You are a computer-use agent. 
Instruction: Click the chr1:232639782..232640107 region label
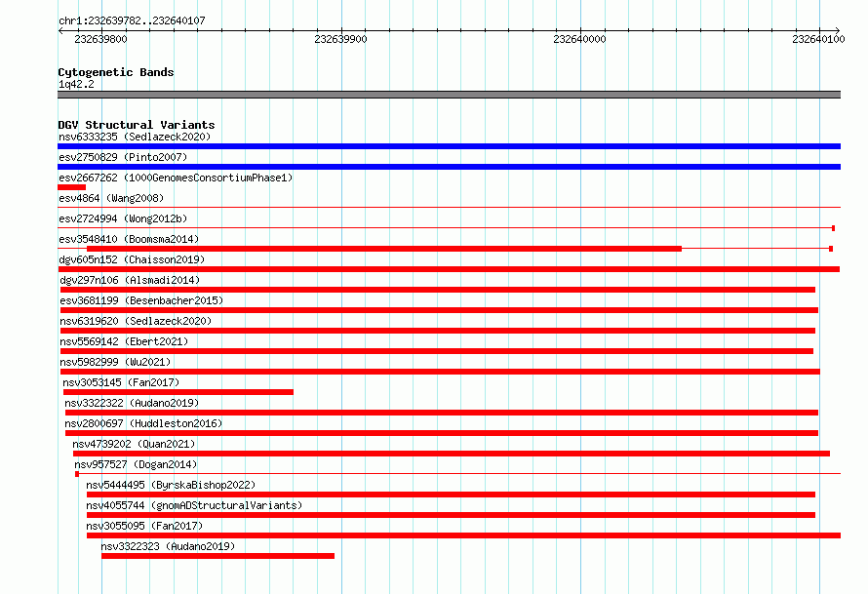coord(132,20)
